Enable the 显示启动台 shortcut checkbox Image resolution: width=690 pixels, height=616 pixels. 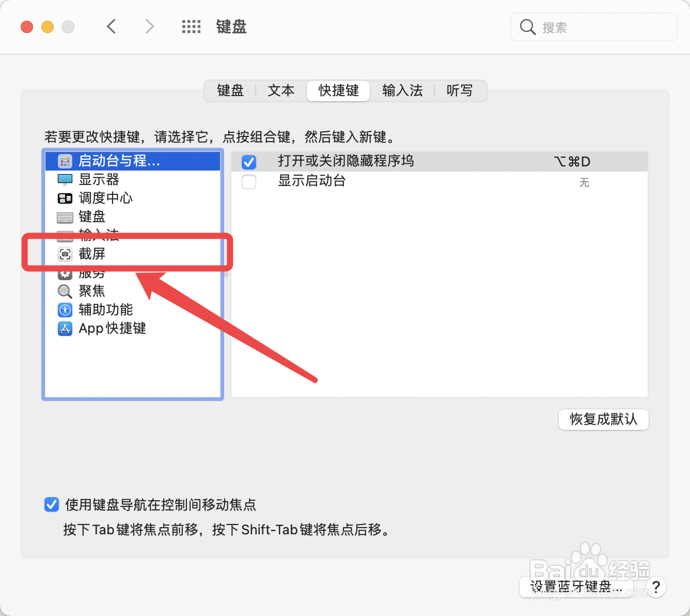coord(249,182)
